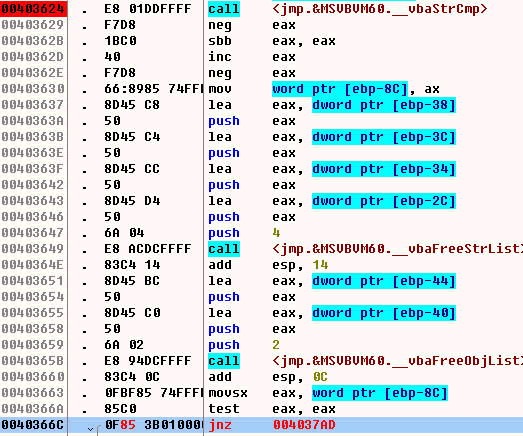Click hex bytes 8D45 C8
This screenshot has height=436, width=523.
pos(132,105)
